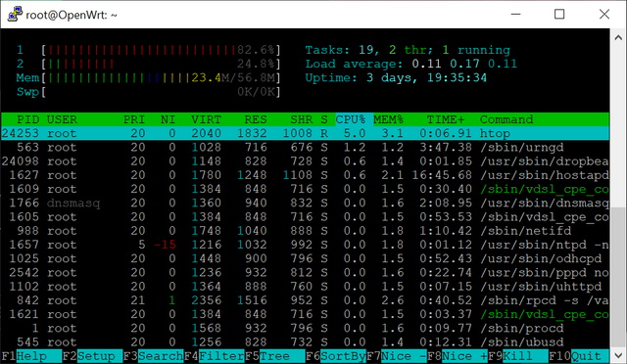Viewport: 627px width, 364px height.
Task: Sort by the TIME+ column header
Action: click(446, 119)
